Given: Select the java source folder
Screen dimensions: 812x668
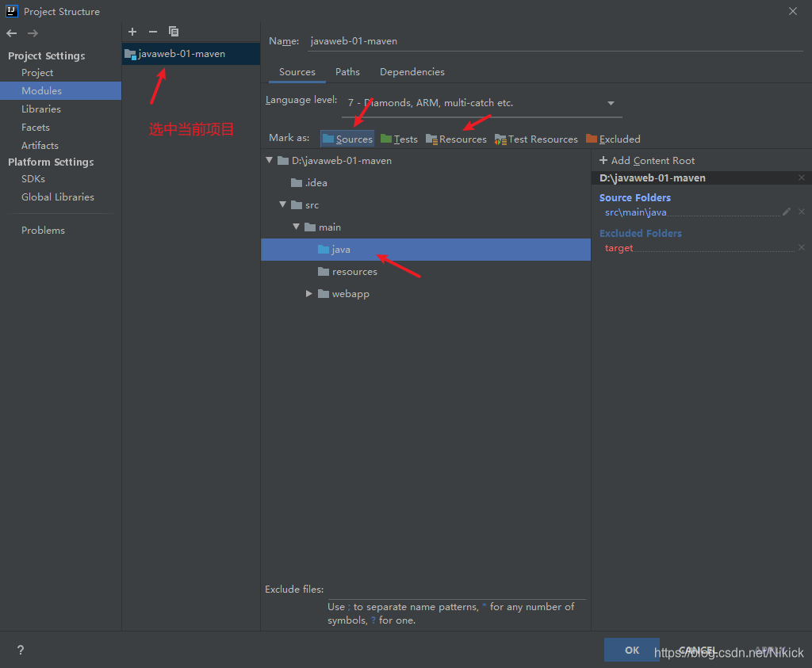Looking at the screenshot, I should coord(426,250).
